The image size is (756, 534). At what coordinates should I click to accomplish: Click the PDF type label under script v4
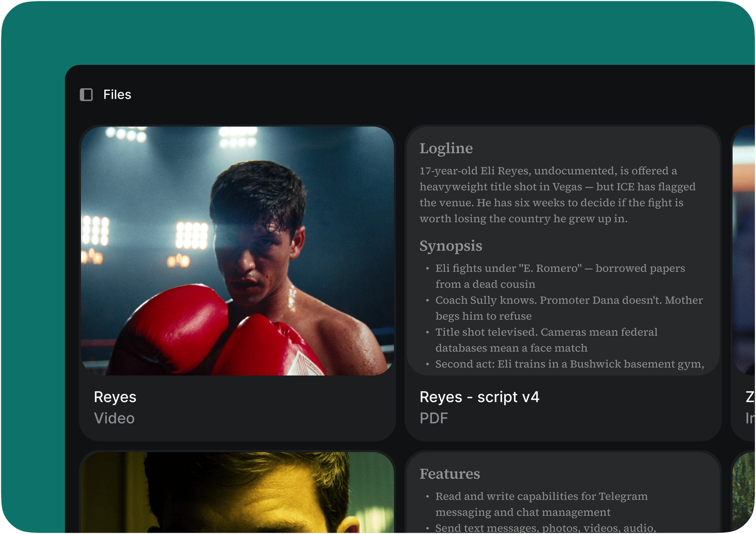(x=434, y=418)
